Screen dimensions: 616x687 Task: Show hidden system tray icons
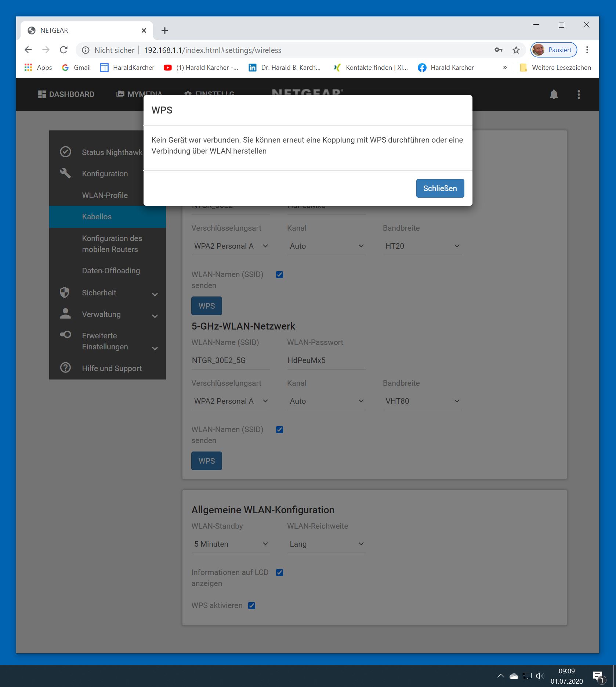pos(500,676)
